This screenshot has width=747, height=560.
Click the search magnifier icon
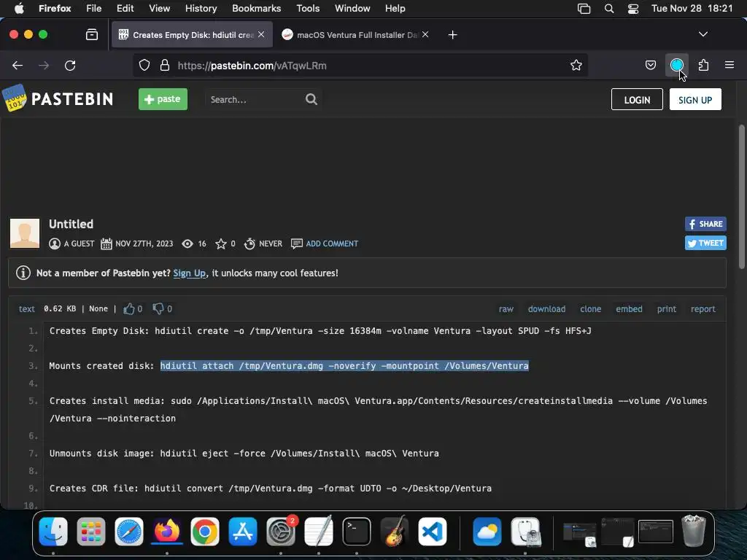coord(311,99)
